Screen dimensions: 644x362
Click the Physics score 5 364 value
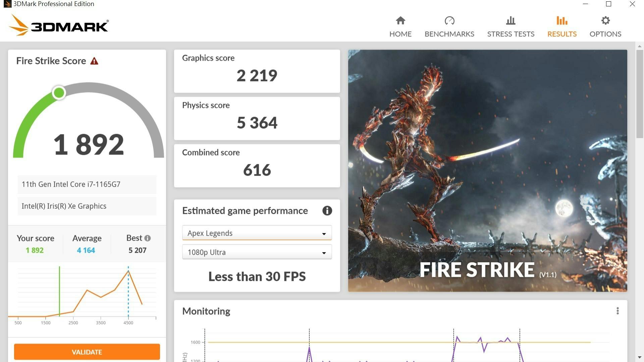pyautogui.click(x=257, y=123)
